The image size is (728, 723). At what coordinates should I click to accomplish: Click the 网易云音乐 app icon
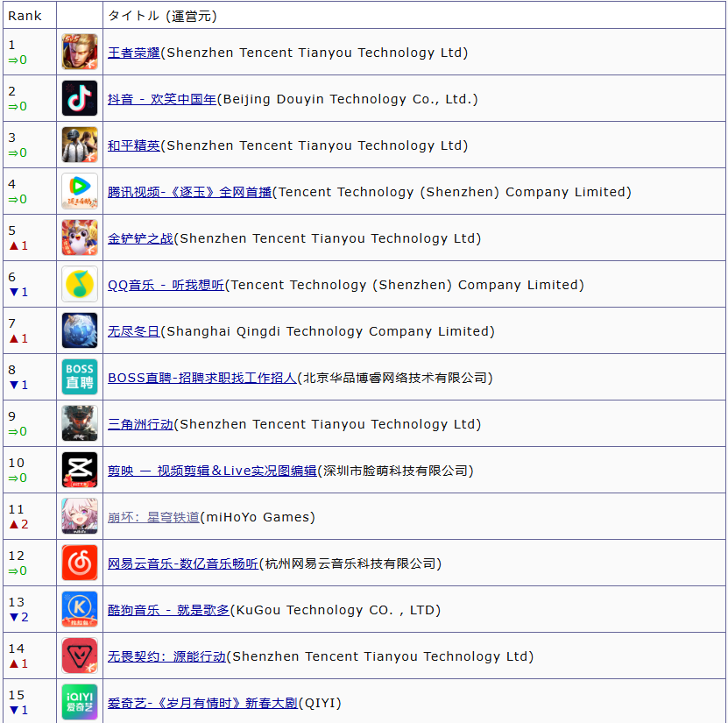pos(80,563)
